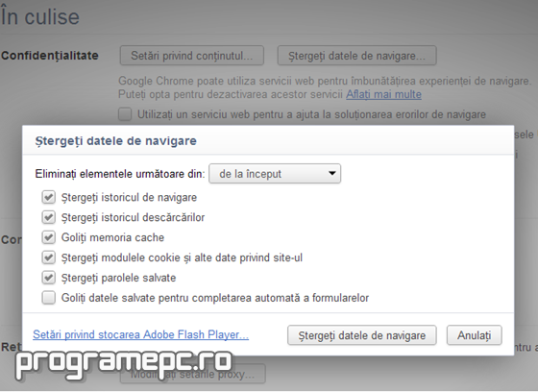The height and width of the screenshot is (392, 538).
Task: Click 'Modificați setările proxy...' button
Action: (193, 374)
